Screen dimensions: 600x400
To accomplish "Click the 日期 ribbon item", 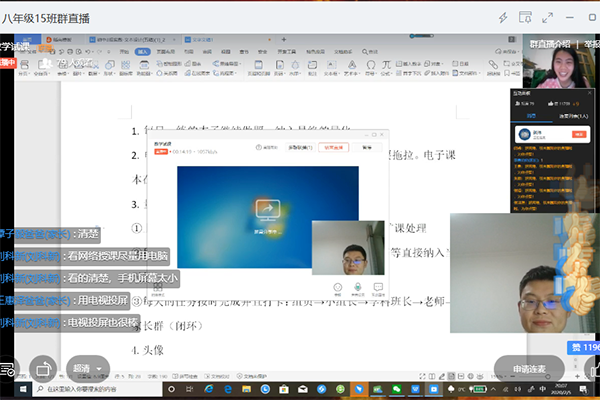I will click(x=461, y=64).
